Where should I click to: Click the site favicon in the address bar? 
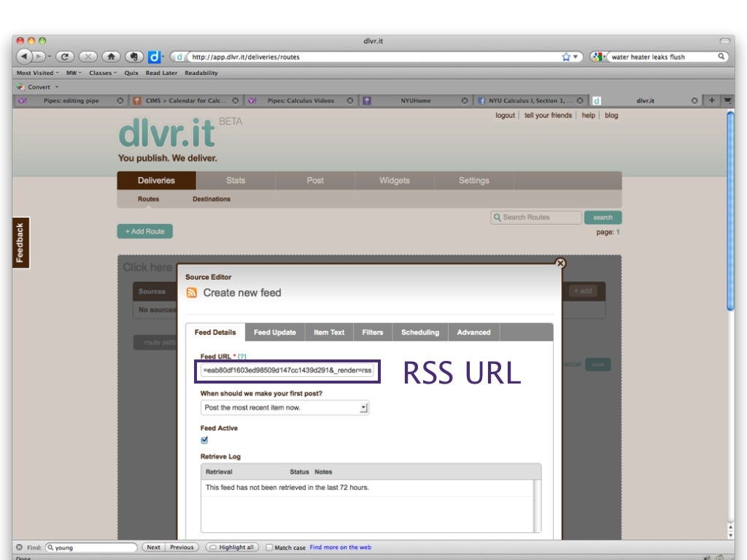(179, 57)
